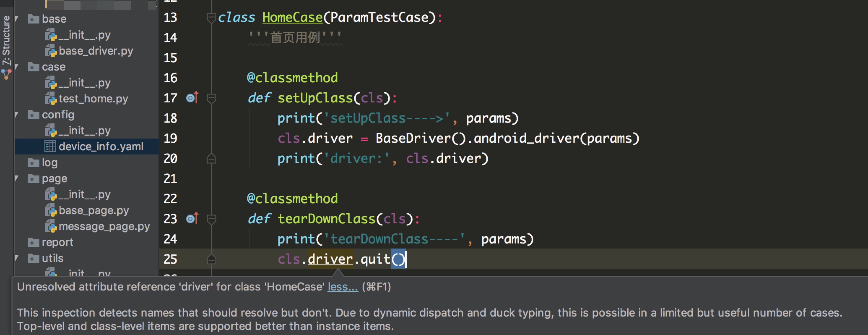868x335 pixels.
Task: Collapse the base folder arrow
Action: 17,19
